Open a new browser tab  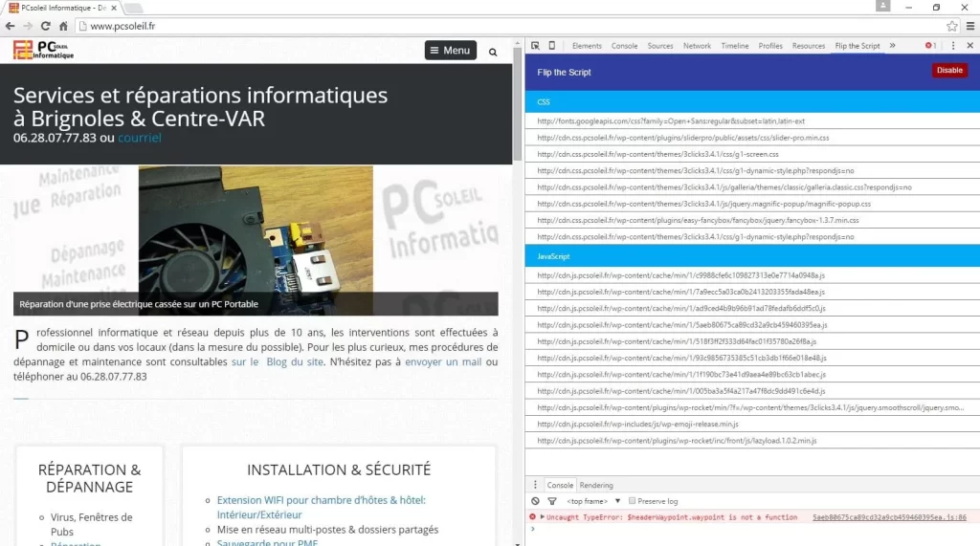coord(133,8)
